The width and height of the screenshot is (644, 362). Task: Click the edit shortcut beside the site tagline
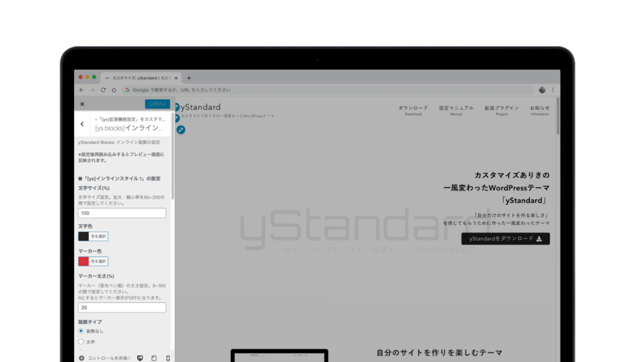pyautogui.click(x=177, y=118)
